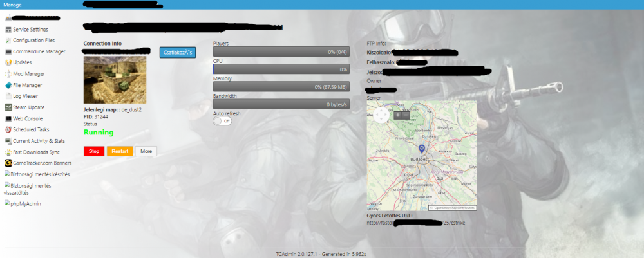The width and height of the screenshot is (644, 258).
Task: Click the fastdl cstrike URL text
Action: point(416,223)
